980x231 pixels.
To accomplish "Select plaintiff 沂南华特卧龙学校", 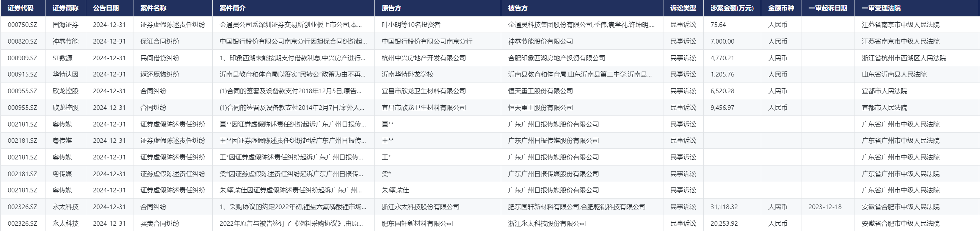I will coord(408,75).
